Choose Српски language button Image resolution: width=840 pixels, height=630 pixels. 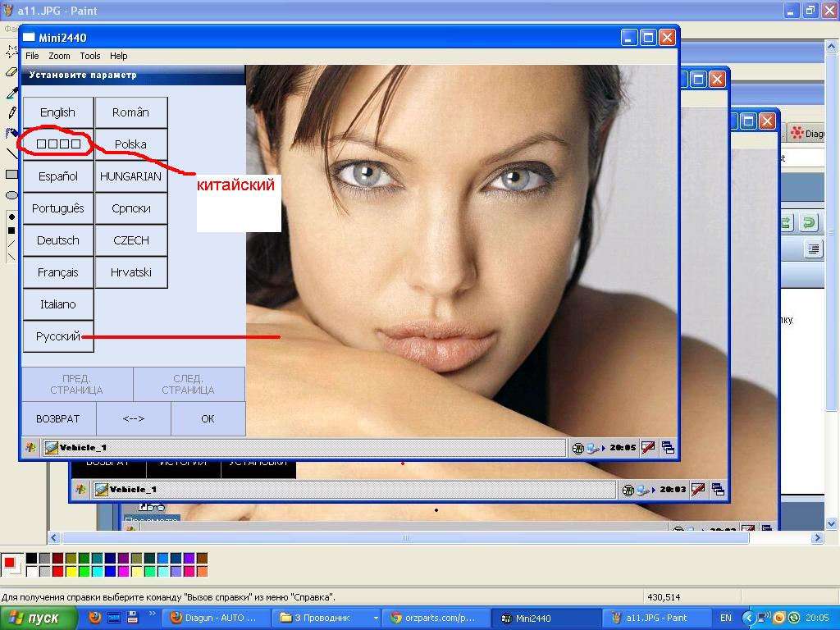pos(131,208)
